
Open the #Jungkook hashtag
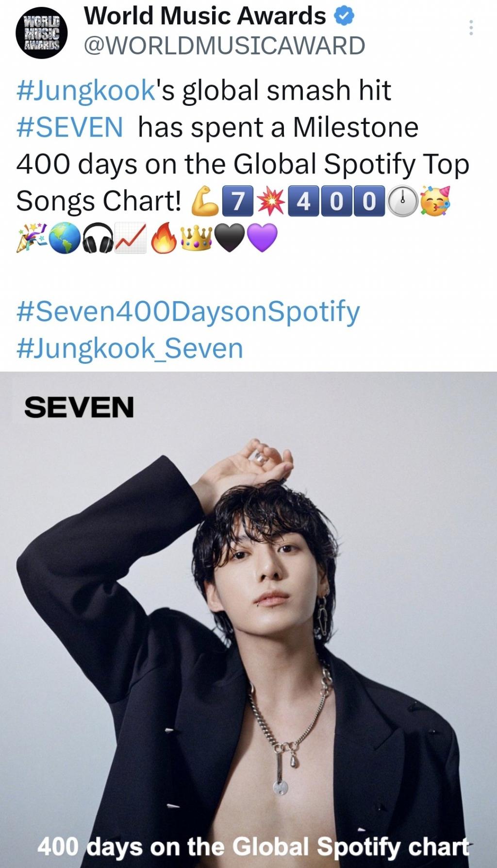[x=85, y=91]
